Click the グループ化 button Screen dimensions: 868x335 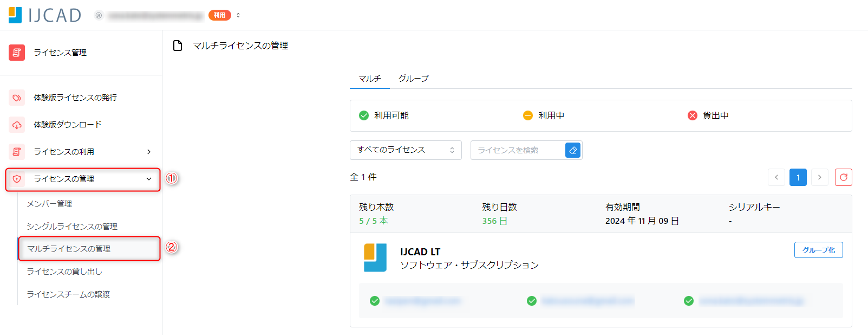[819, 250]
